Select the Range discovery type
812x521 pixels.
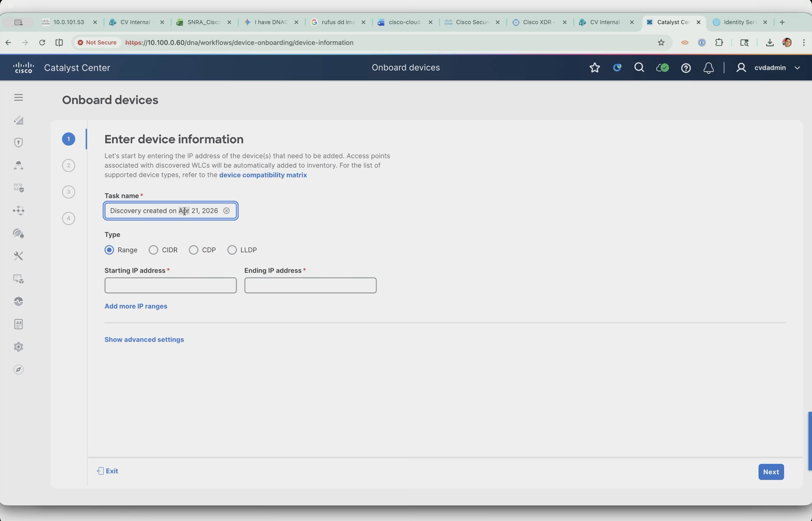coord(109,250)
